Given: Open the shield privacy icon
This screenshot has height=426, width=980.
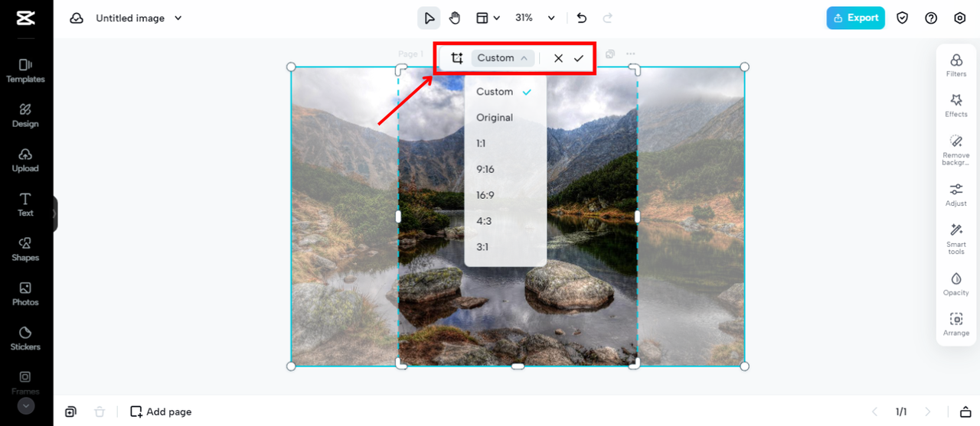Looking at the screenshot, I should tap(903, 18).
